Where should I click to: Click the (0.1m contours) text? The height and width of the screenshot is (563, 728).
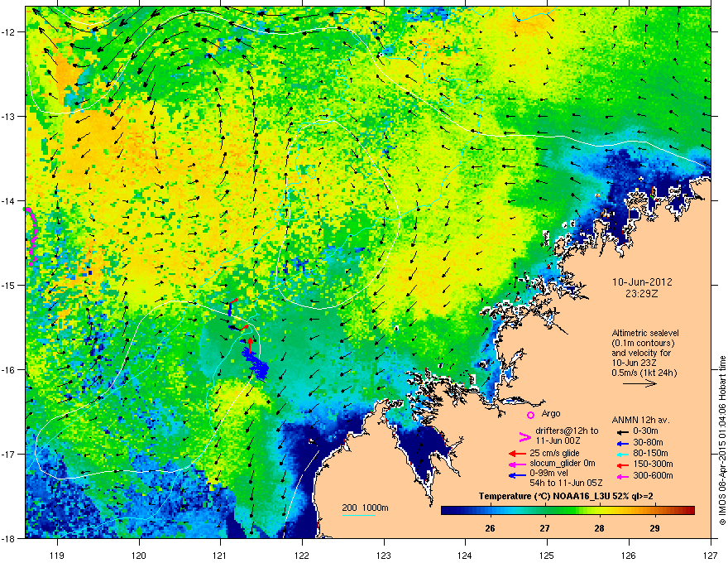tap(643, 343)
